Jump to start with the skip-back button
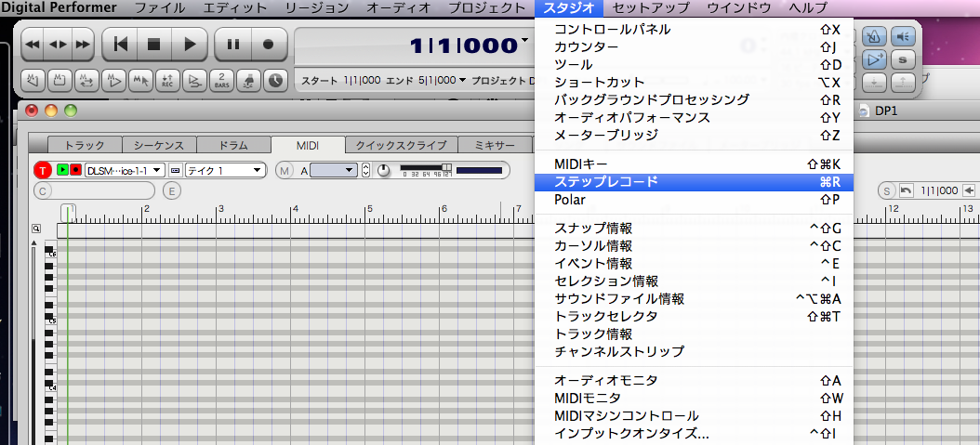The image size is (980, 445). [121, 45]
